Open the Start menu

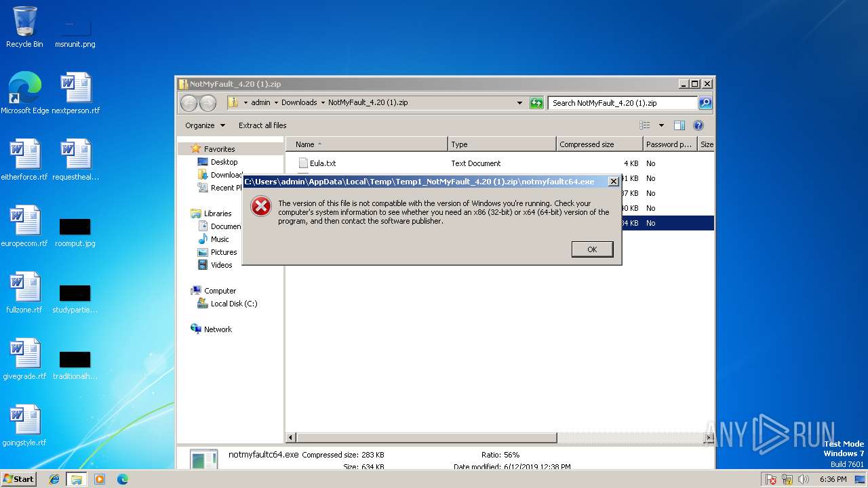[19, 479]
